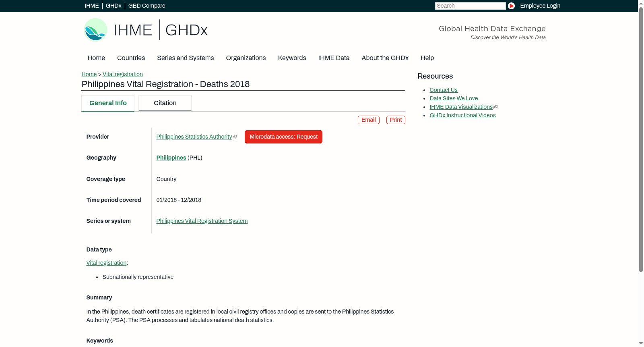Click the Home breadcrumb link

coord(89,74)
